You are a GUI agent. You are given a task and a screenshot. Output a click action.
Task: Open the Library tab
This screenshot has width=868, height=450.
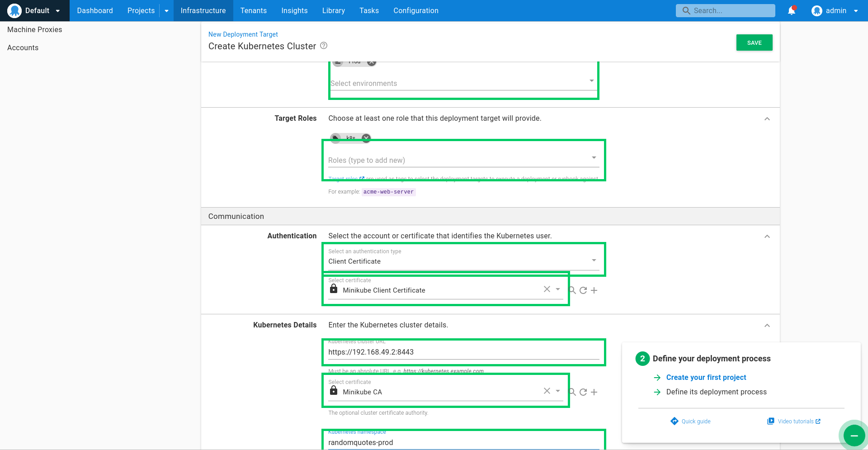pyautogui.click(x=334, y=10)
